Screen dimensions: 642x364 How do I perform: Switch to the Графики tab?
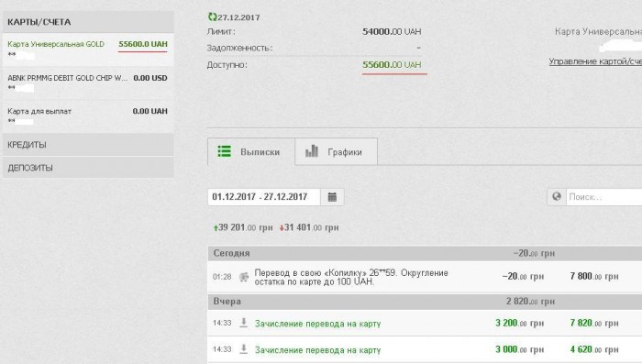click(337, 151)
